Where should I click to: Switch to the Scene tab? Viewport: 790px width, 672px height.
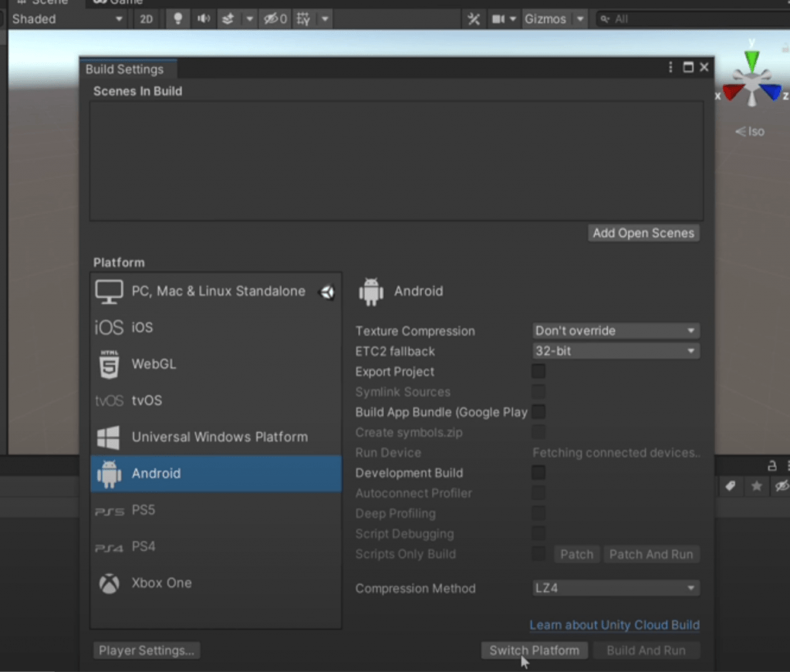pyautogui.click(x=43, y=2)
